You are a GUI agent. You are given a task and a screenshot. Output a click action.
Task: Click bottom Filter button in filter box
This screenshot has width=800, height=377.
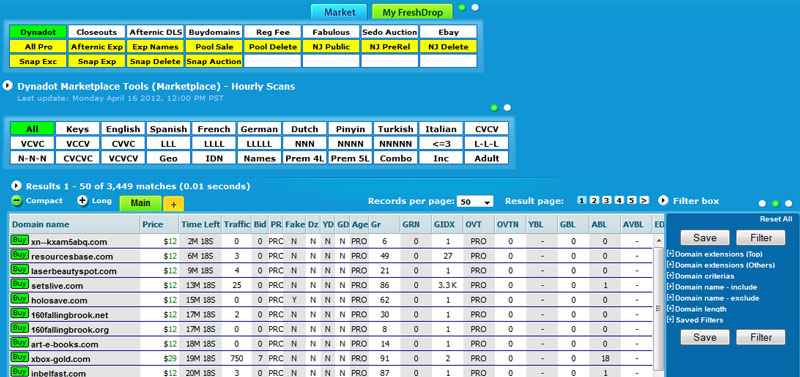[x=761, y=337]
